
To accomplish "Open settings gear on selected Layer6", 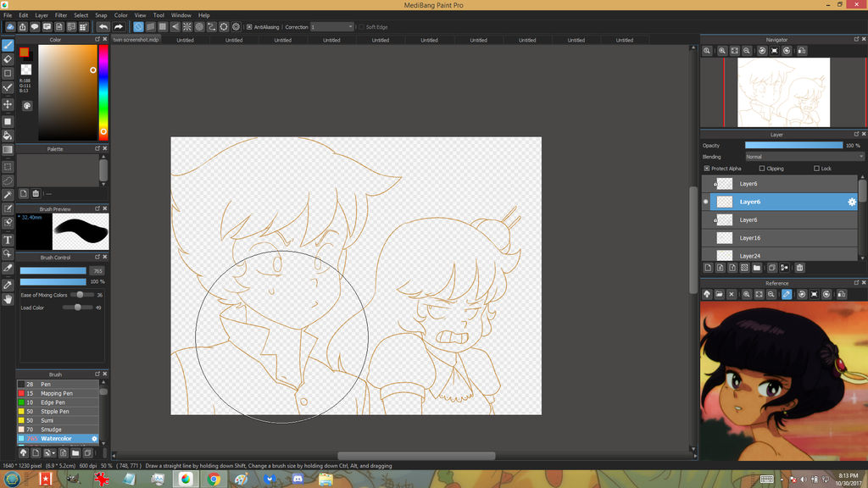I will [x=852, y=202].
